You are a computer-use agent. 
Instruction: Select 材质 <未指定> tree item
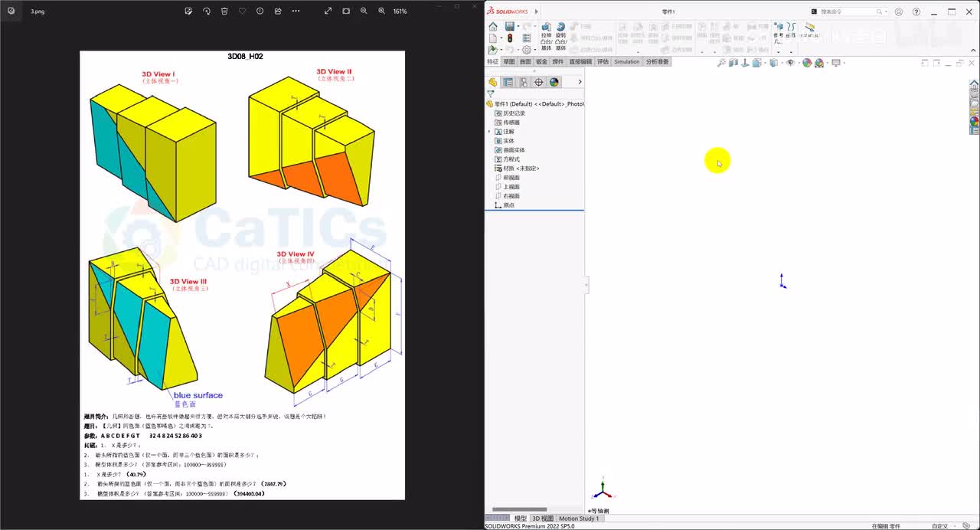coord(517,168)
